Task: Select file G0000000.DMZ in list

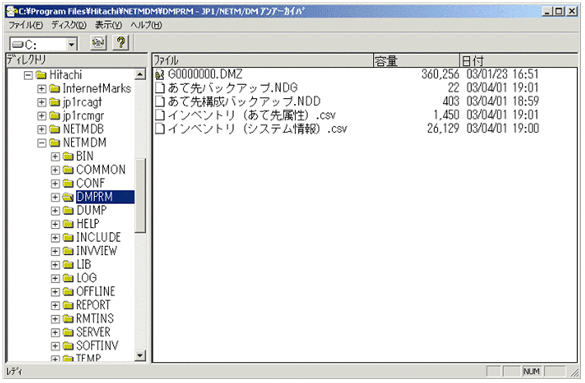Action: (205, 74)
